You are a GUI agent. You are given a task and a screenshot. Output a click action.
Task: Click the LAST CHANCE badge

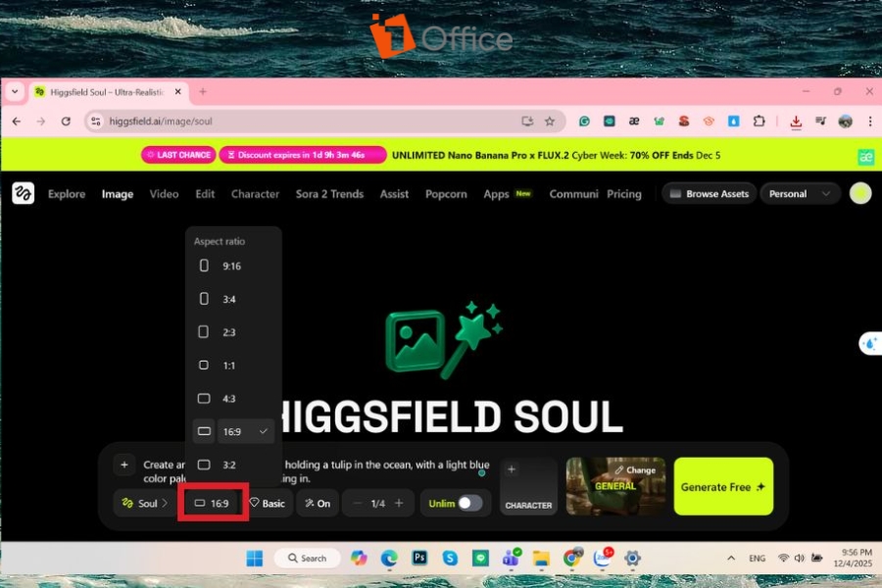178,155
